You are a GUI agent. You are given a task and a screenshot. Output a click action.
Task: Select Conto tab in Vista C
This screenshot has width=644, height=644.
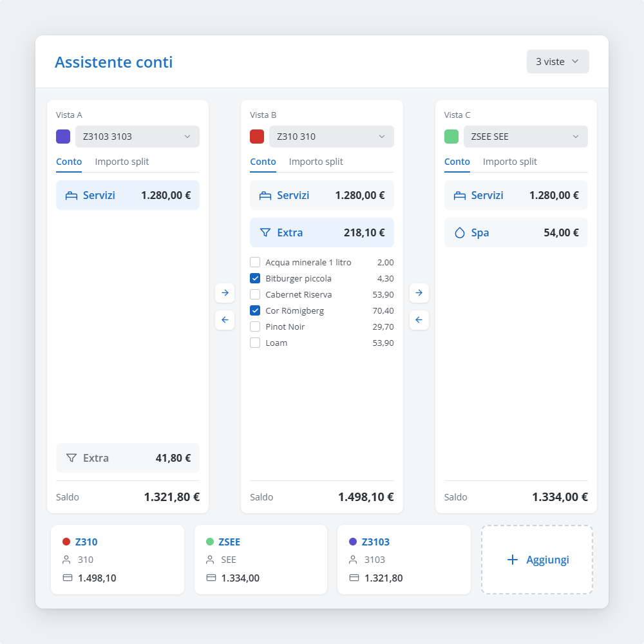coord(457,162)
